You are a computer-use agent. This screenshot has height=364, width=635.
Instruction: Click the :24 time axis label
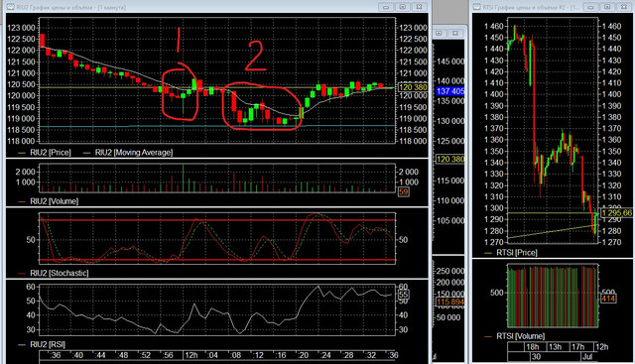pos(325,355)
